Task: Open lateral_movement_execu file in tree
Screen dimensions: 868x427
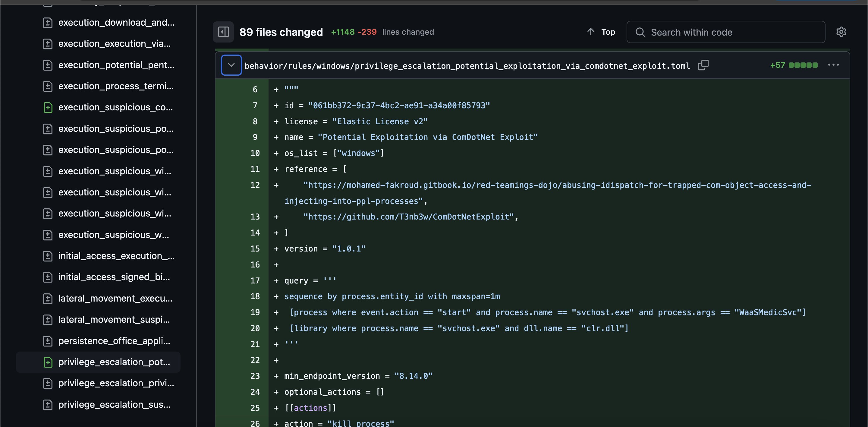Action: tap(115, 298)
